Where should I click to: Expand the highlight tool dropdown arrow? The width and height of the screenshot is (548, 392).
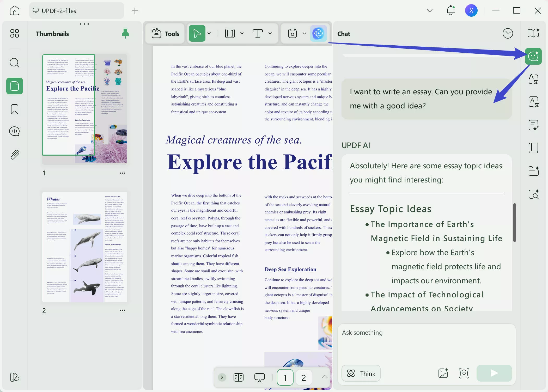click(x=242, y=34)
